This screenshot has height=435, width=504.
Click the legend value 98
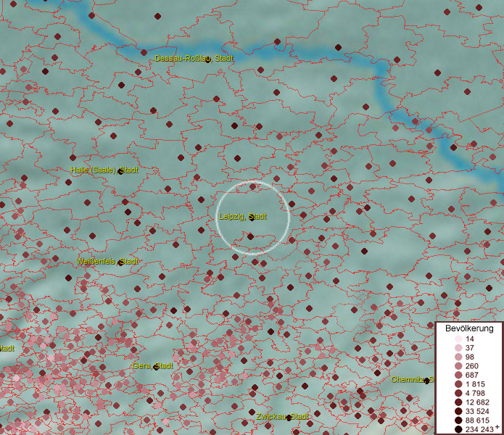470,357
